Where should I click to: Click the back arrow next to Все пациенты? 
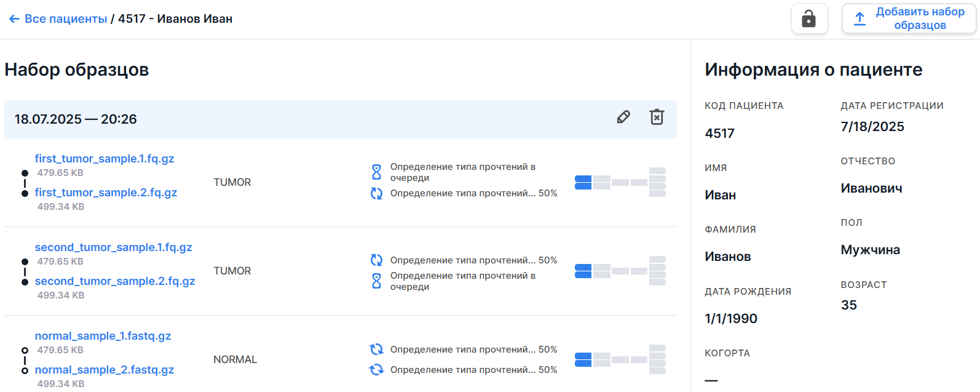14,19
